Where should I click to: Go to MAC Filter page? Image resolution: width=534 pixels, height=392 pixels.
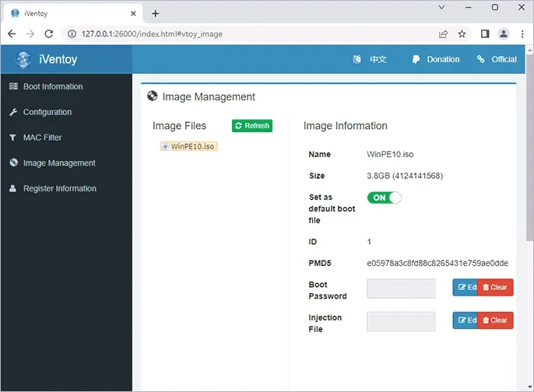(42, 138)
